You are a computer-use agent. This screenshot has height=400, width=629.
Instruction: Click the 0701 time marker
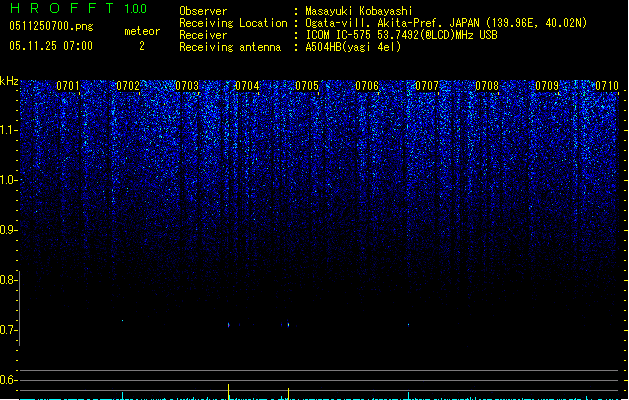(x=68, y=86)
